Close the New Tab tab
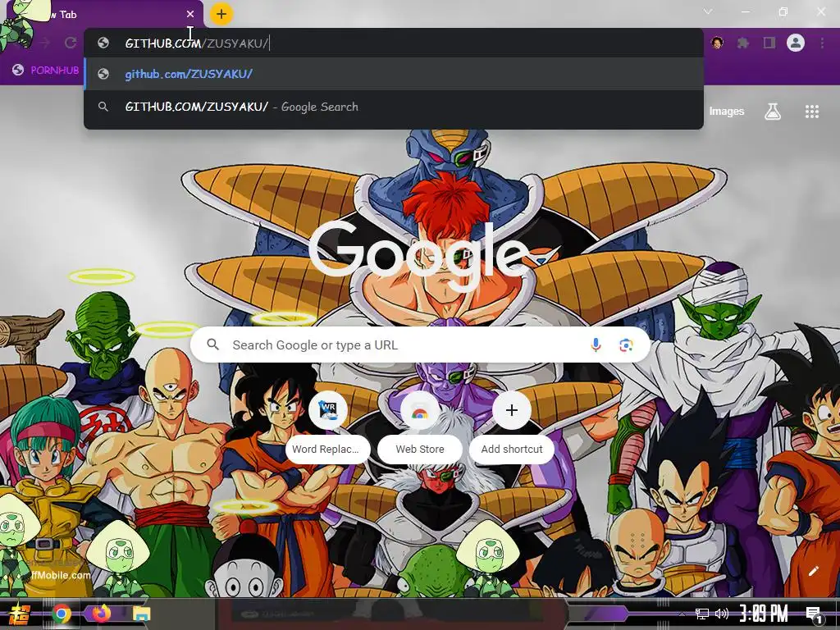The image size is (840, 630). [x=190, y=15]
